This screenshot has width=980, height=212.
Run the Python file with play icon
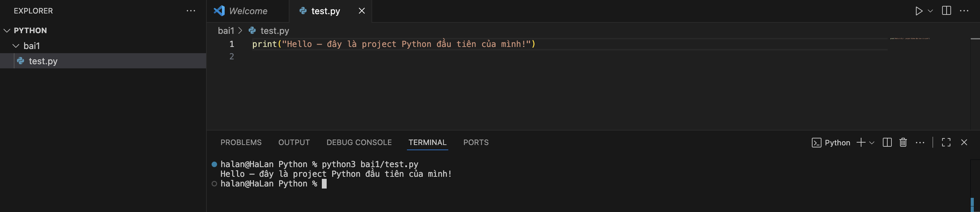918,11
